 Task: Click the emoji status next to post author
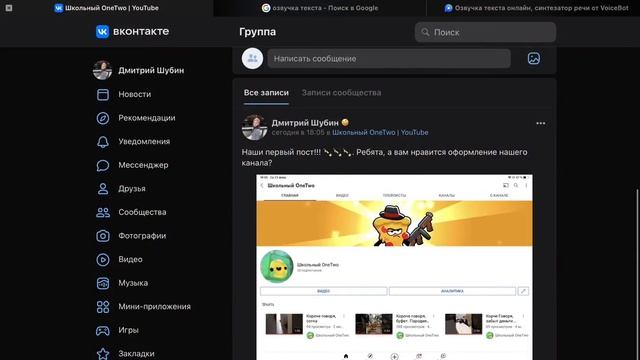[345, 122]
